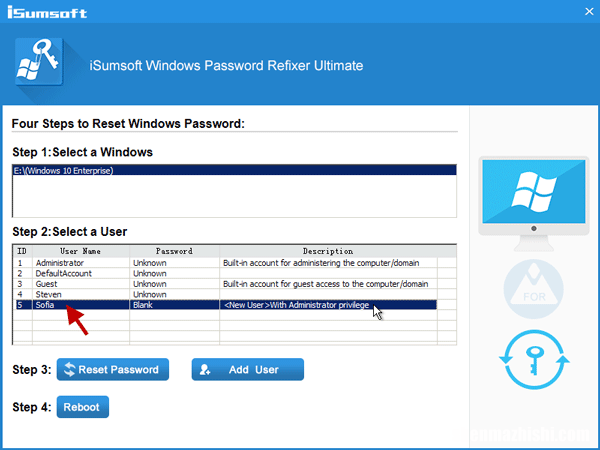Click the User Name column header
Screen dimensions: 600x450
(81, 251)
